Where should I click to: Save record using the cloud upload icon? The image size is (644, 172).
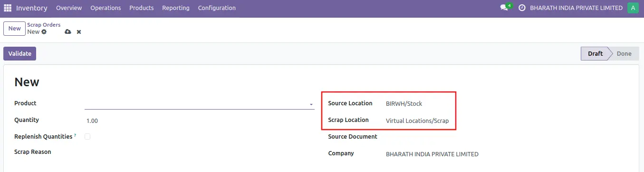pyautogui.click(x=68, y=32)
